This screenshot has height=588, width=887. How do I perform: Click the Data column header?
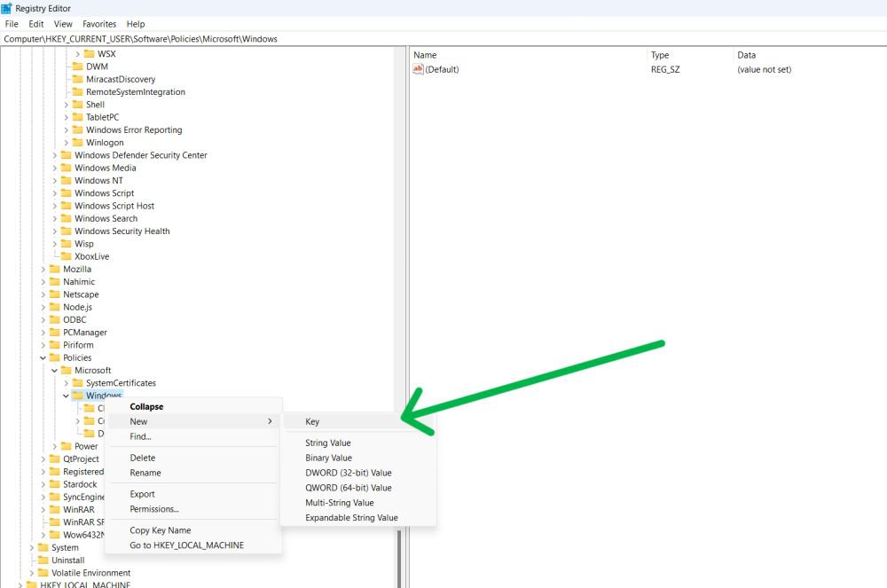tap(809, 55)
